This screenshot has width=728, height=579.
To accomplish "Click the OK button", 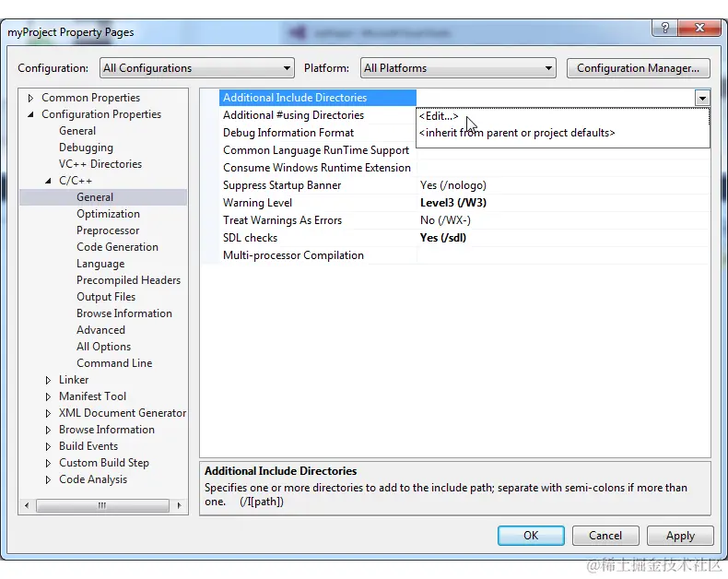I will coord(531,536).
